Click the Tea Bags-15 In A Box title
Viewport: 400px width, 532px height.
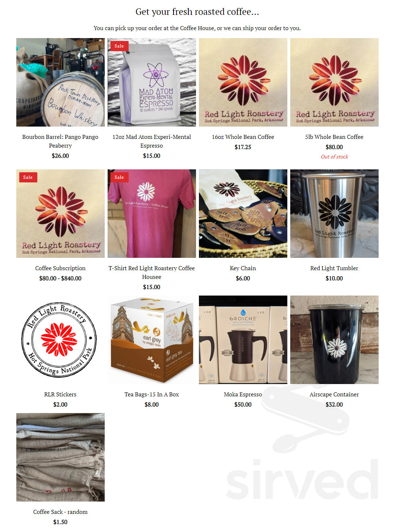click(152, 394)
